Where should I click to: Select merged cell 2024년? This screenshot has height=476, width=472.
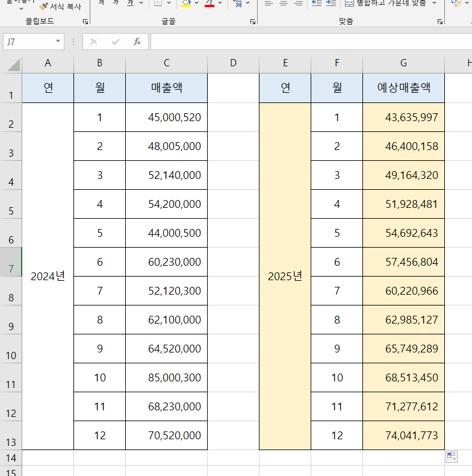tap(48, 276)
